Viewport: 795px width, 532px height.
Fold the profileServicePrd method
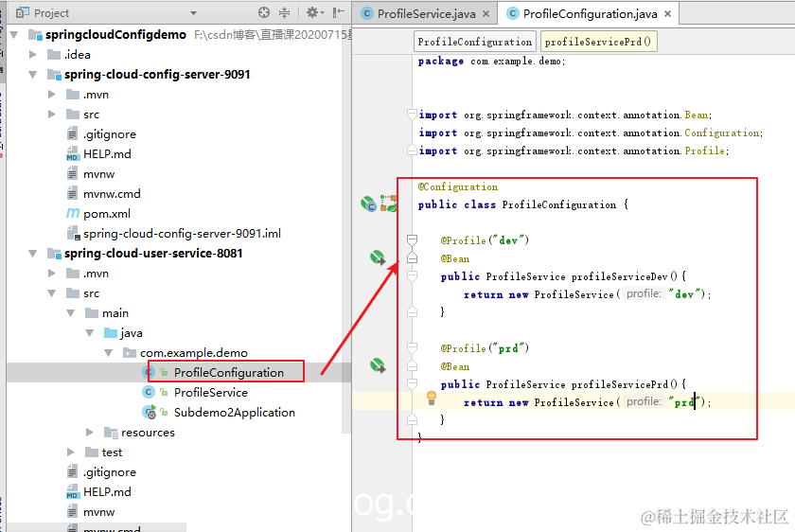click(x=413, y=384)
